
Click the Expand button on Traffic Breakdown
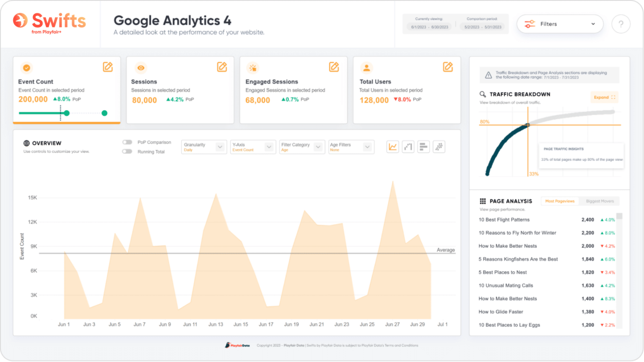[604, 97]
